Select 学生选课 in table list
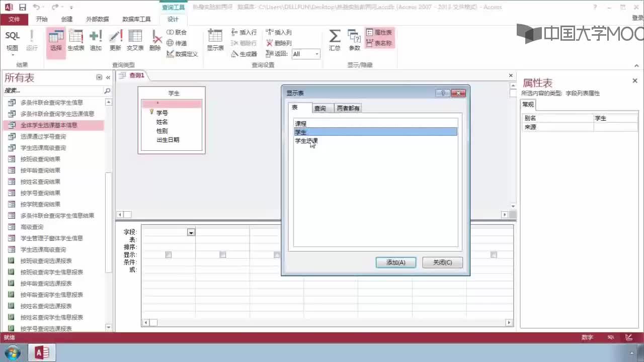The height and width of the screenshot is (362, 644). coord(376,141)
